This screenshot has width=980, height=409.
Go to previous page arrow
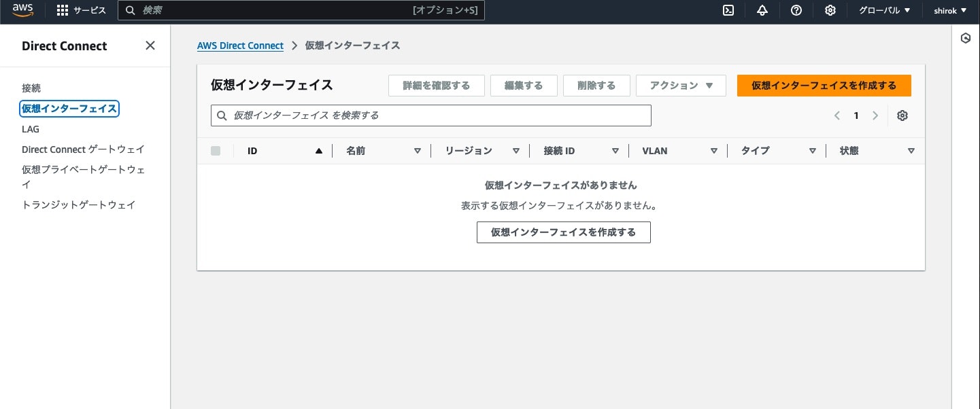pos(837,115)
